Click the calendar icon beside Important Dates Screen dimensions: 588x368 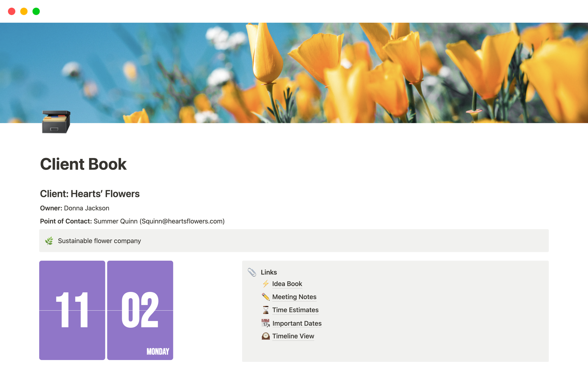pyautogui.click(x=265, y=323)
